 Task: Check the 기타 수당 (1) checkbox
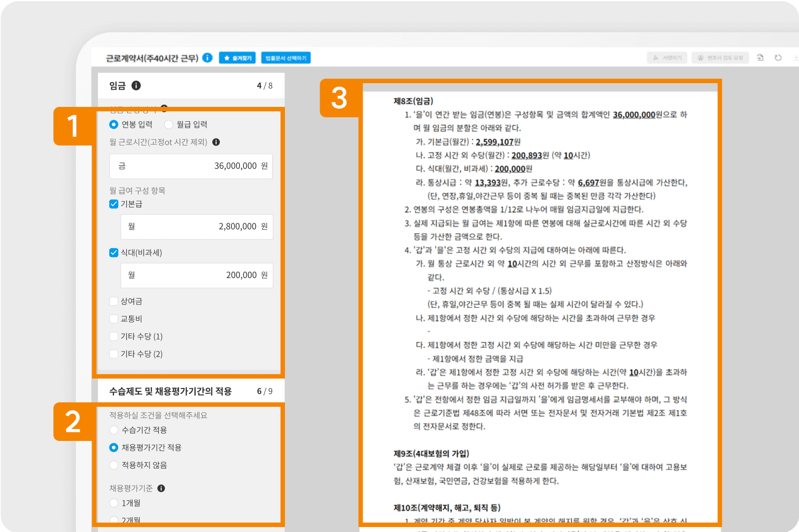pos(114,337)
